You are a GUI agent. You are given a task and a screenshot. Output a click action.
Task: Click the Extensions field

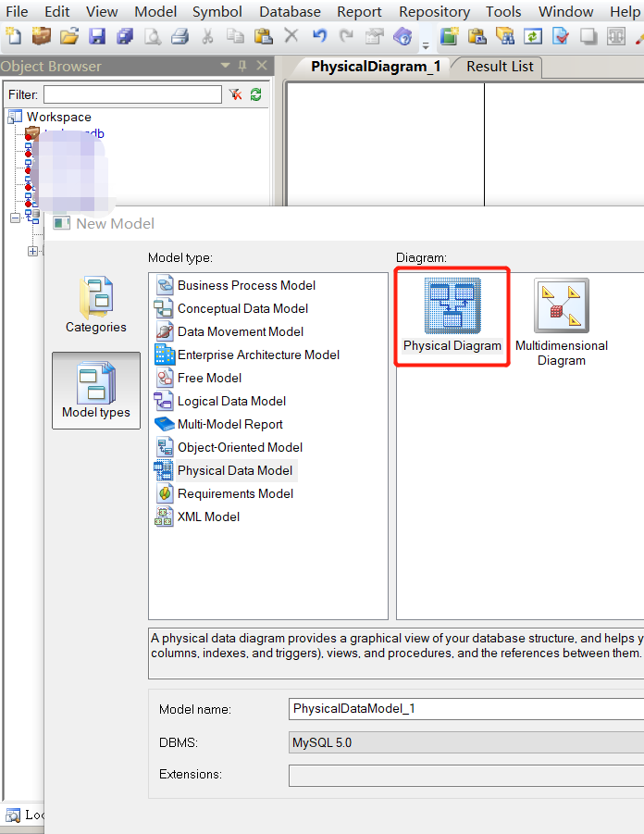coord(466,775)
